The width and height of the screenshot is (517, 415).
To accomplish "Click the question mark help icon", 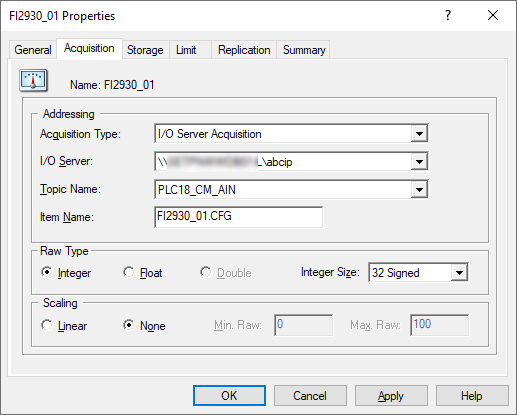I will pyautogui.click(x=448, y=15).
